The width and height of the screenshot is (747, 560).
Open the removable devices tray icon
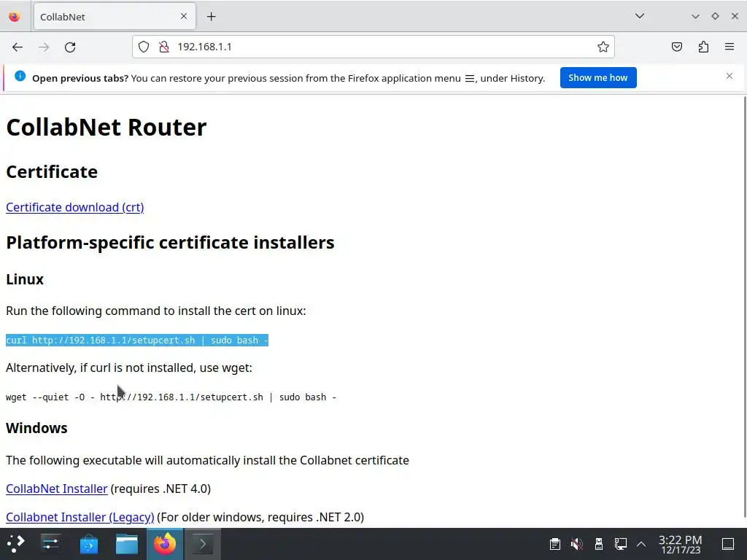pyautogui.click(x=599, y=544)
